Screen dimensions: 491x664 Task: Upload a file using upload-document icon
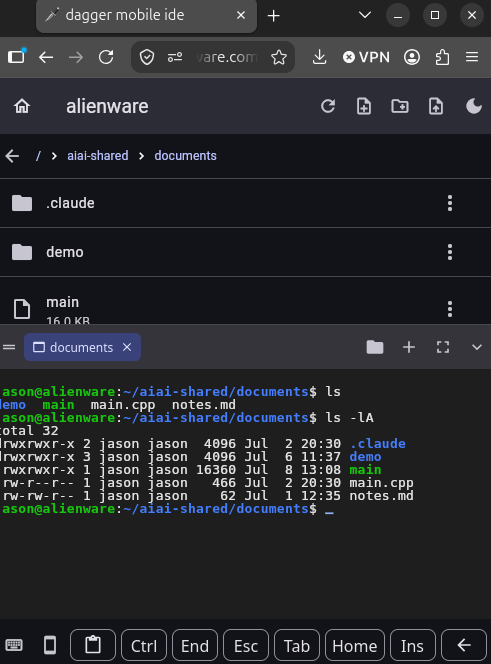[436, 106]
